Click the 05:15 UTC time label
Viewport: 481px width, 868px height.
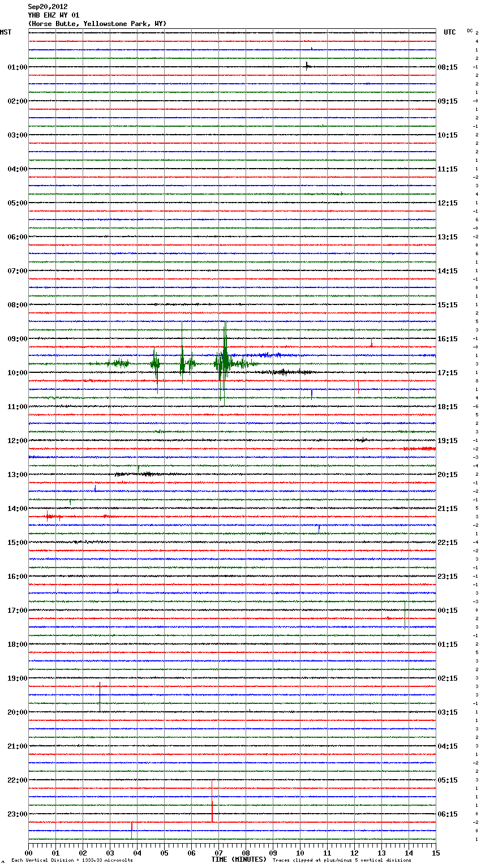(x=448, y=780)
